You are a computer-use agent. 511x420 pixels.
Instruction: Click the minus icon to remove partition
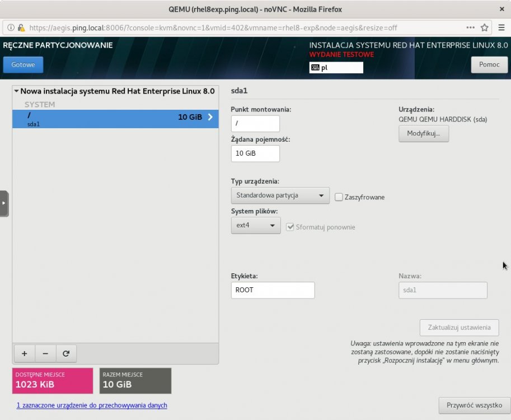pyautogui.click(x=45, y=353)
